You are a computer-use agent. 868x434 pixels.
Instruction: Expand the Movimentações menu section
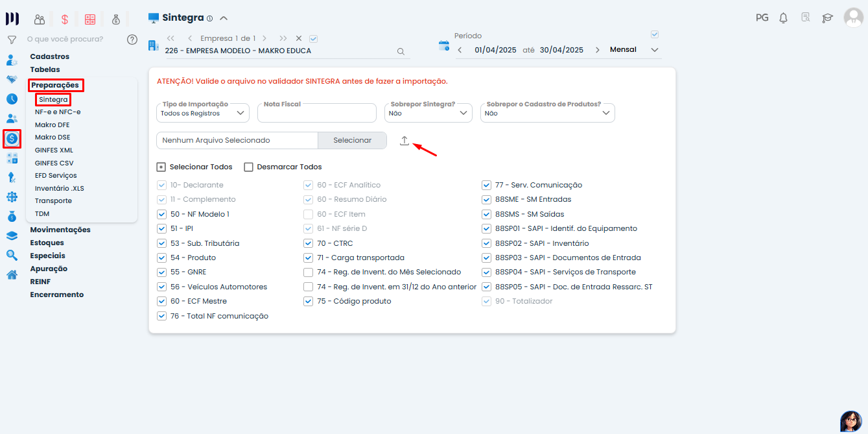tap(60, 230)
